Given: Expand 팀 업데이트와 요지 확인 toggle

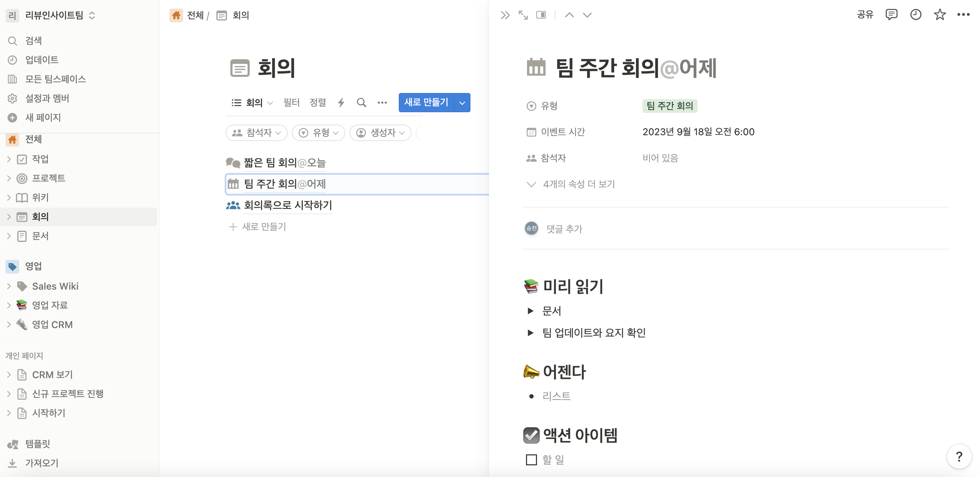Looking at the screenshot, I should [x=530, y=333].
